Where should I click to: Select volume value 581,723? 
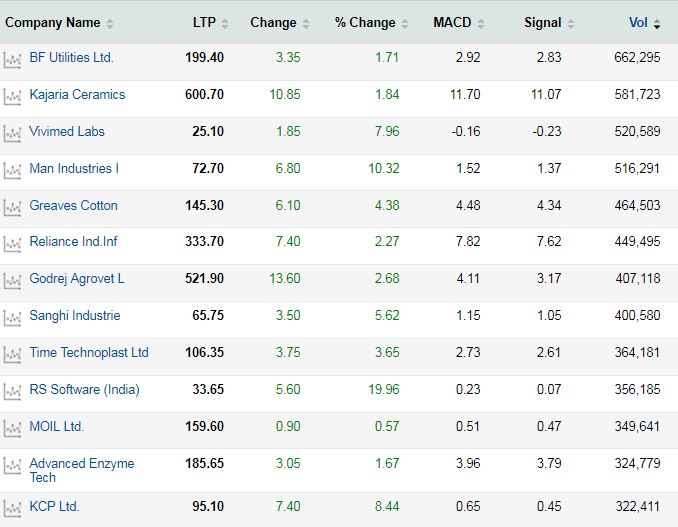pyautogui.click(x=637, y=95)
